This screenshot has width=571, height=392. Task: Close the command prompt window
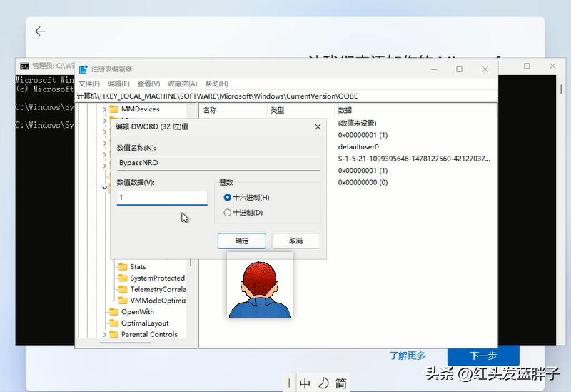click(552, 66)
